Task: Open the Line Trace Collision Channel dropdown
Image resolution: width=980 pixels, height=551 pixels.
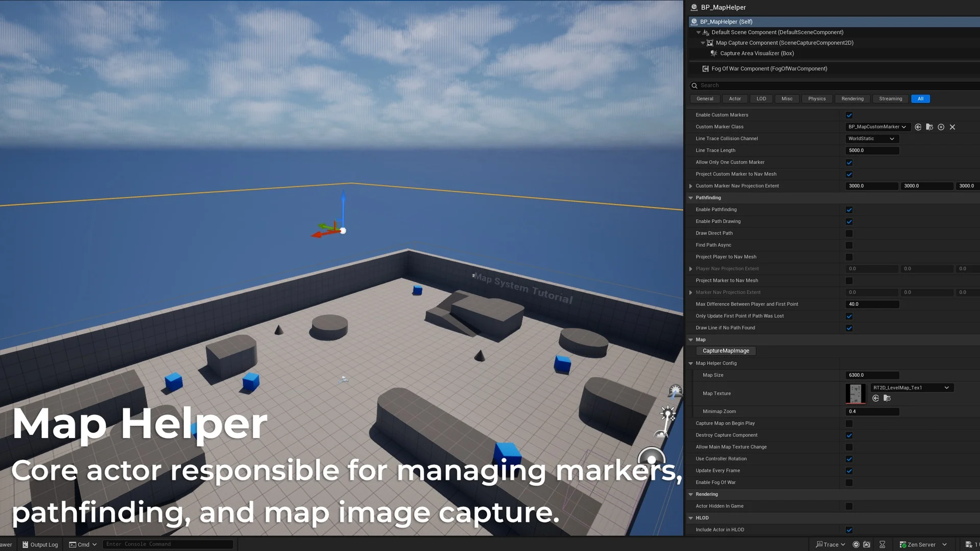Action: pyautogui.click(x=871, y=138)
